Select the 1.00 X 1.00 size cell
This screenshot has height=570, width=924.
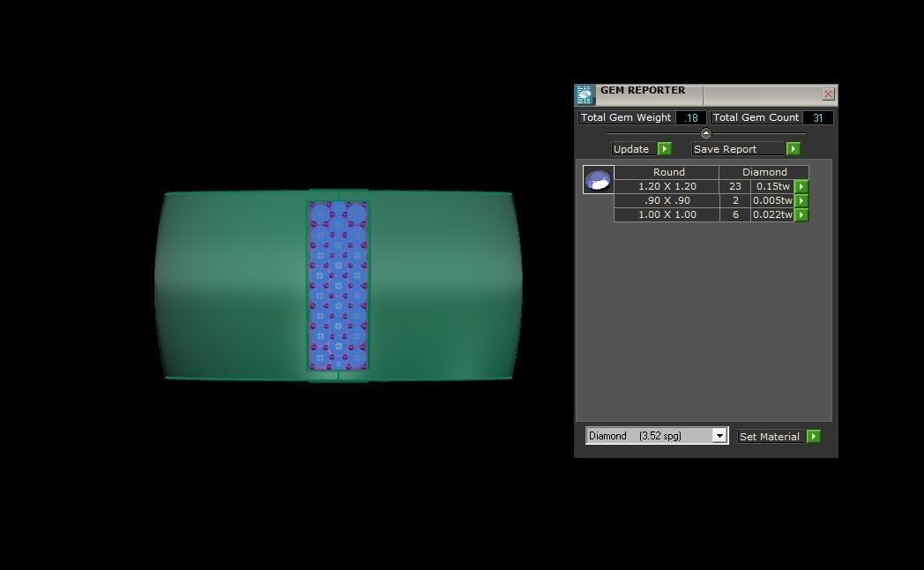(x=667, y=214)
